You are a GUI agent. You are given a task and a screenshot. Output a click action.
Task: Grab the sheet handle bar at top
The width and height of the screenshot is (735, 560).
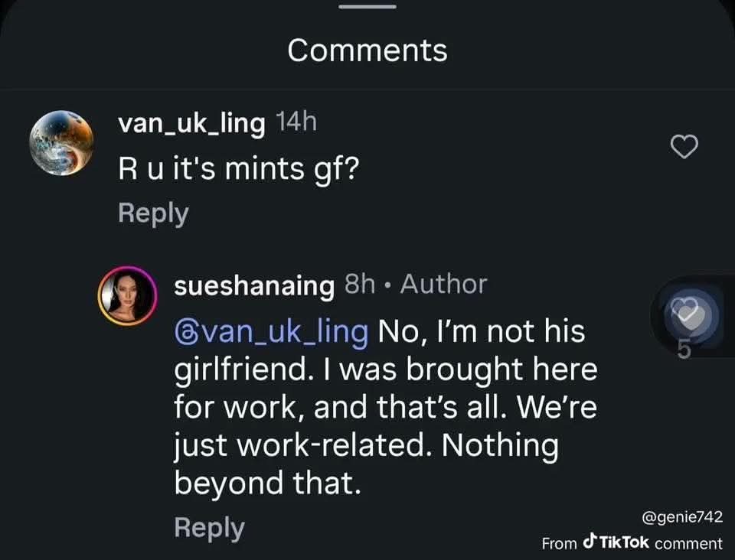(367, 7)
